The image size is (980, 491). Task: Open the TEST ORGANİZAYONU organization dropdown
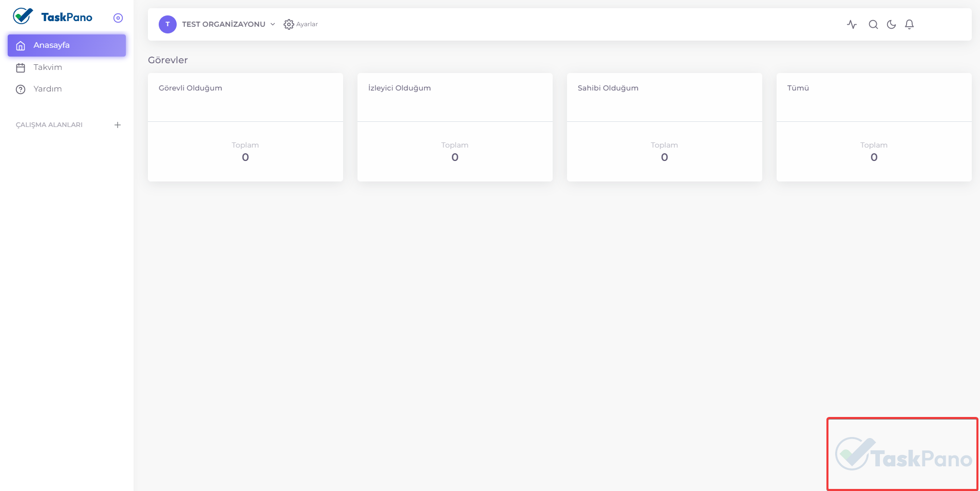tap(223, 24)
